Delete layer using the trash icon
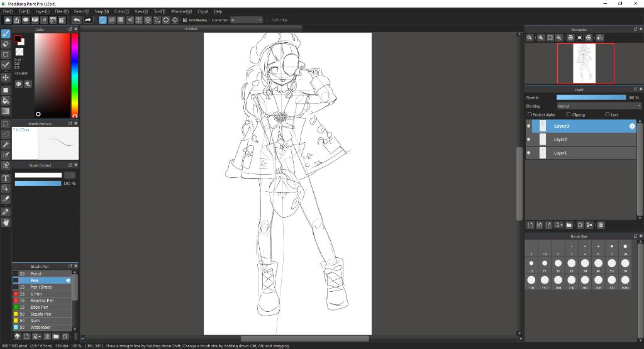 [601, 225]
